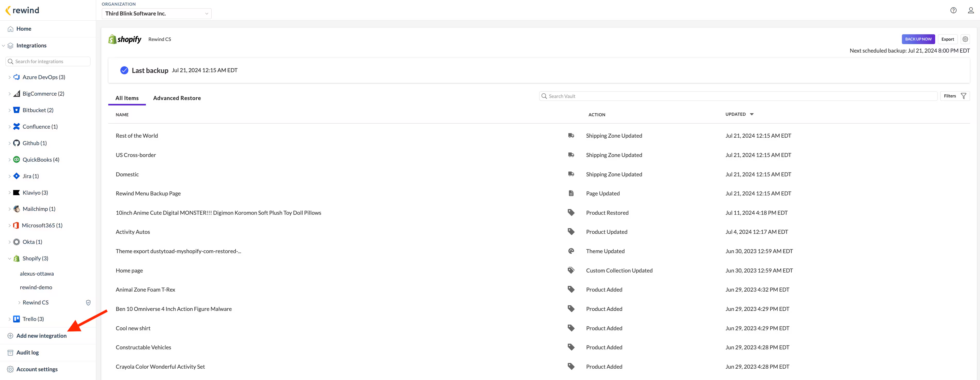980x380 pixels.
Task: Click the Mailchimp icon
Action: point(16,209)
